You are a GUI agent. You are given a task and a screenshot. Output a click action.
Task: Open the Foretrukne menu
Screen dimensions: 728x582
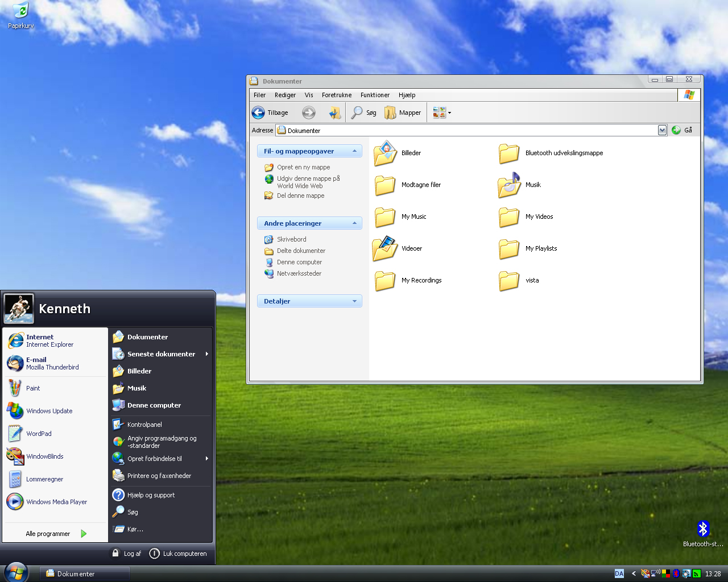336,95
